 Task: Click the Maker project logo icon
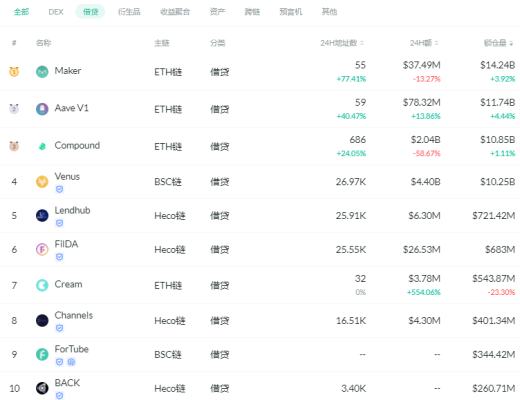(42, 72)
